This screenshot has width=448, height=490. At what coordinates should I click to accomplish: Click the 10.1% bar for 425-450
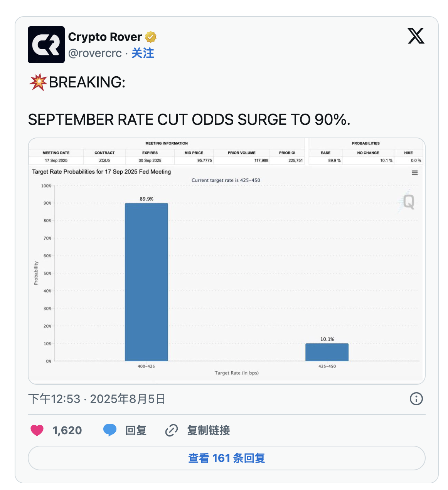tap(327, 352)
